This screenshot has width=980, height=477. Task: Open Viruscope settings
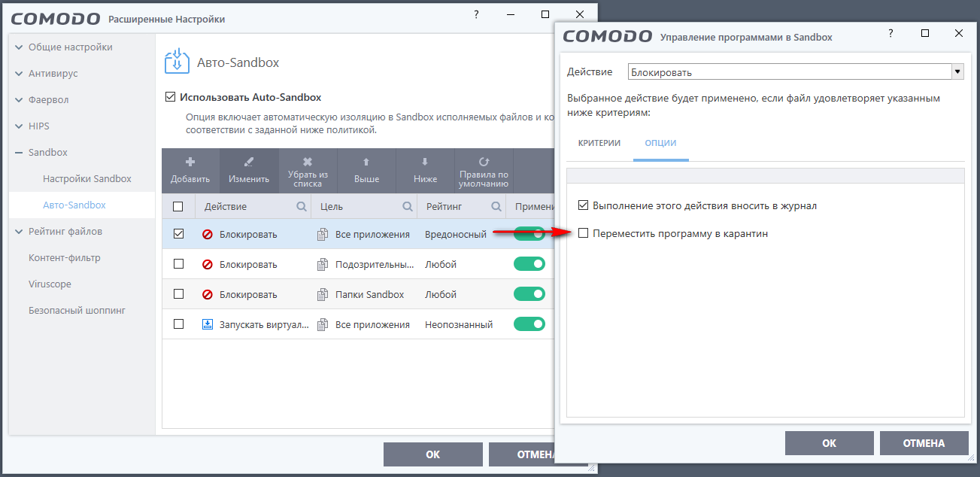(50, 284)
